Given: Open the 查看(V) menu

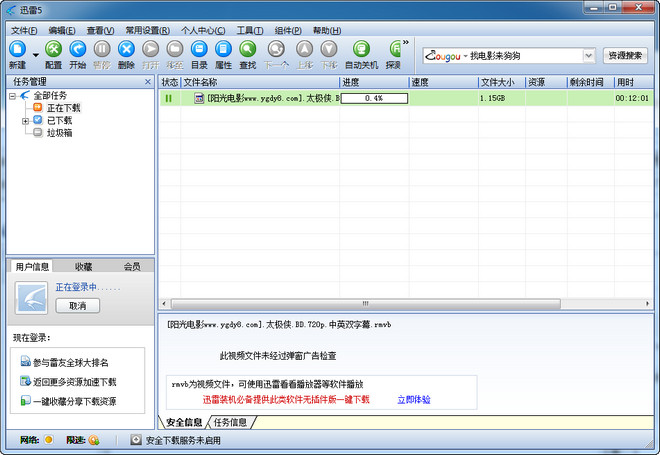Looking at the screenshot, I should pos(100,31).
